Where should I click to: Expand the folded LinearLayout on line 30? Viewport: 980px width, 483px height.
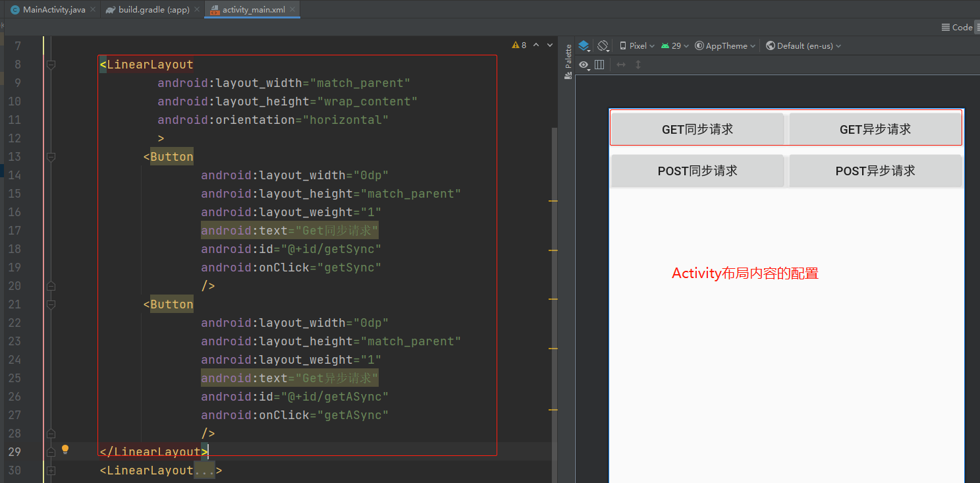(x=51, y=470)
